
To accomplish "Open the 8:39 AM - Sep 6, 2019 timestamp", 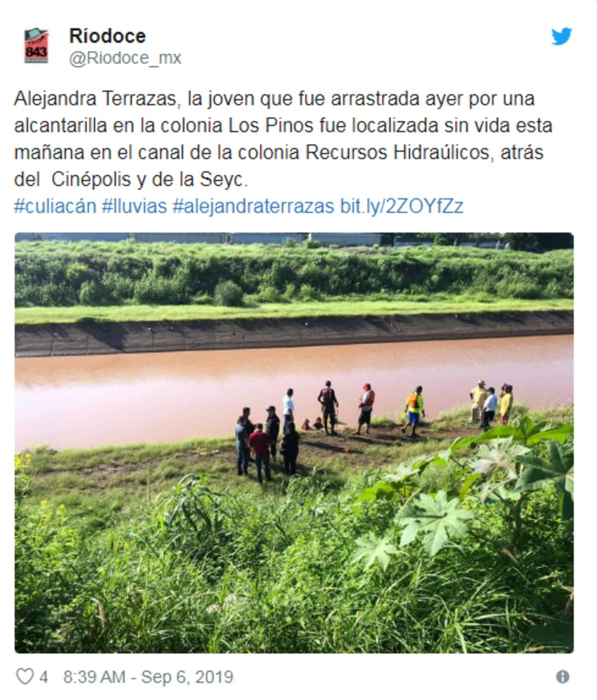I will [148, 677].
